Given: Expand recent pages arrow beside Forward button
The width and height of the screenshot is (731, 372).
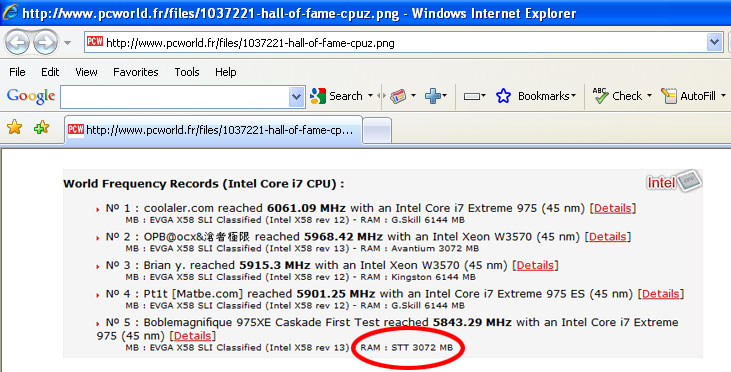Looking at the screenshot, I should pyautogui.click(x=68, y=43).
